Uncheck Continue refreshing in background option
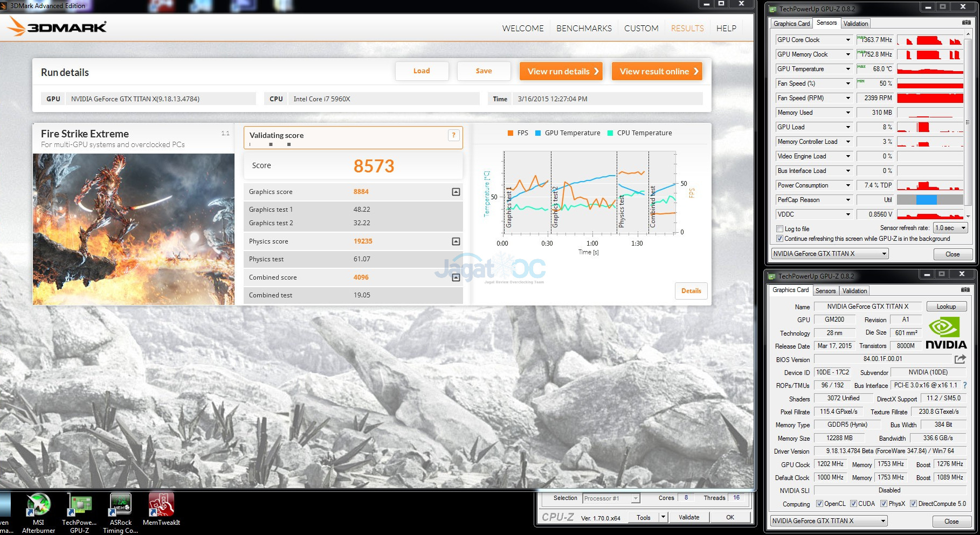Viewport: 980px width, 535px height. click(x=779, y=239)
